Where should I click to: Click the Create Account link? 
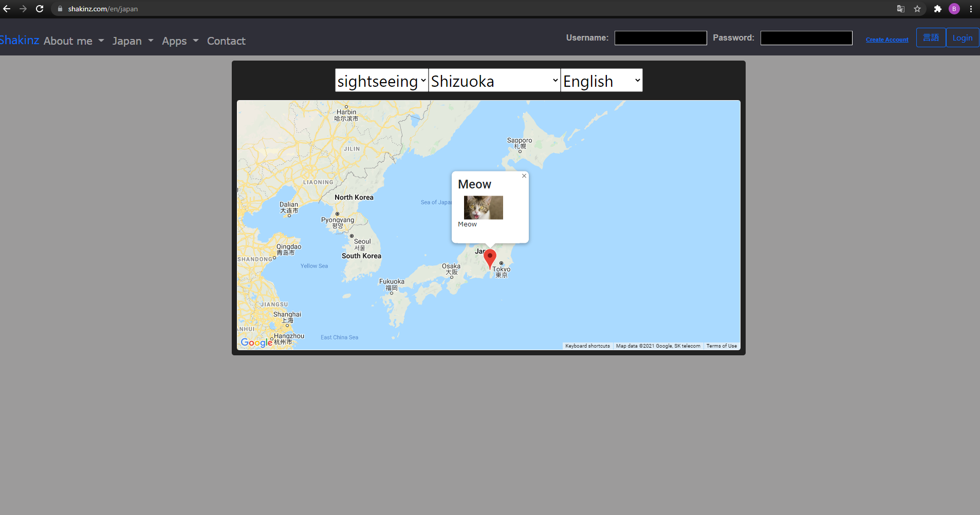tap(887, 40)
